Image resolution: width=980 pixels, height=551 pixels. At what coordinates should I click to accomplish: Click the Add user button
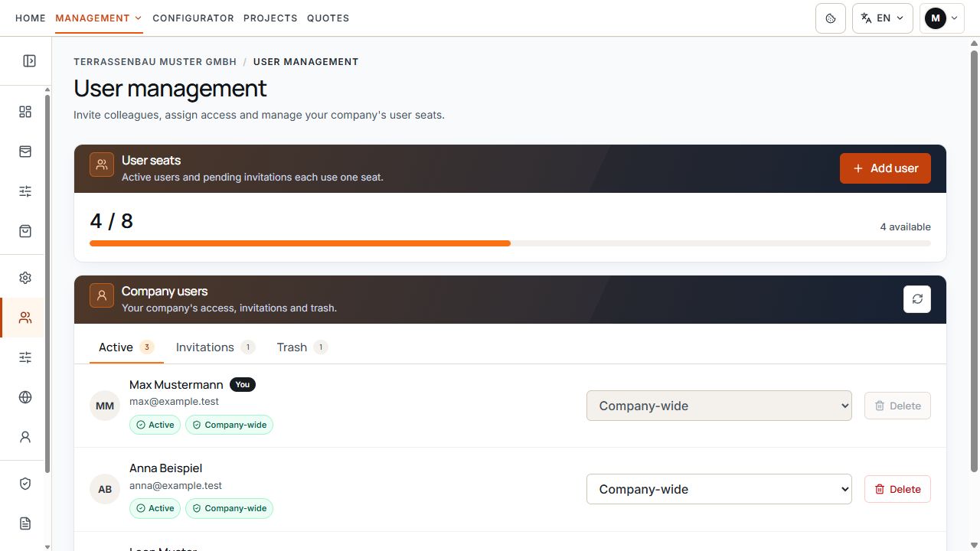point(885,168)
